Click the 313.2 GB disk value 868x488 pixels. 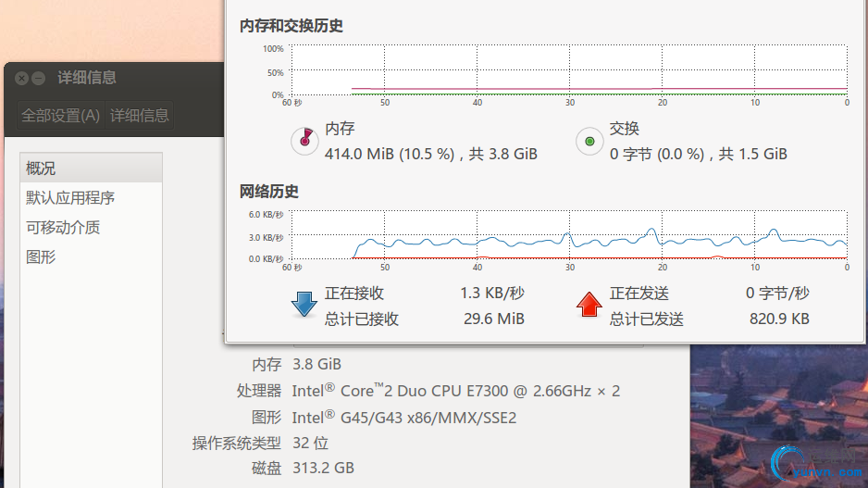pyautogui.click(x=323, y=469)
